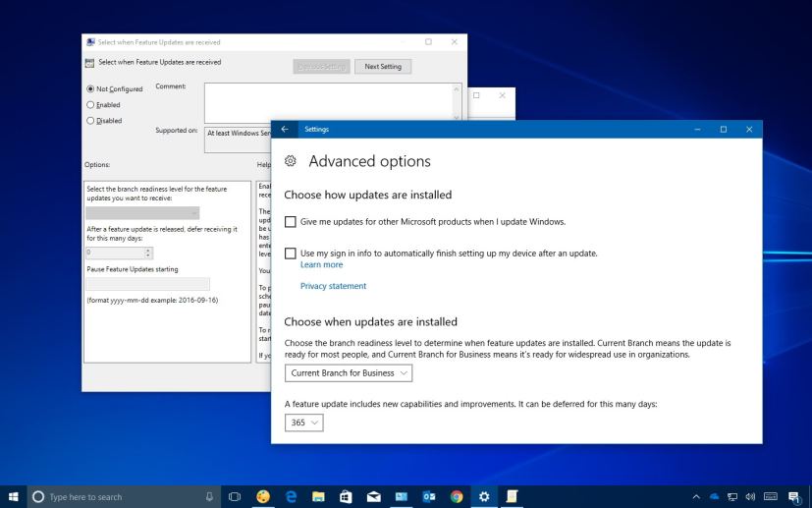Click the Pause Feature Updates starting field
Viewport: 812px width, 508px height.
[147, 284]
